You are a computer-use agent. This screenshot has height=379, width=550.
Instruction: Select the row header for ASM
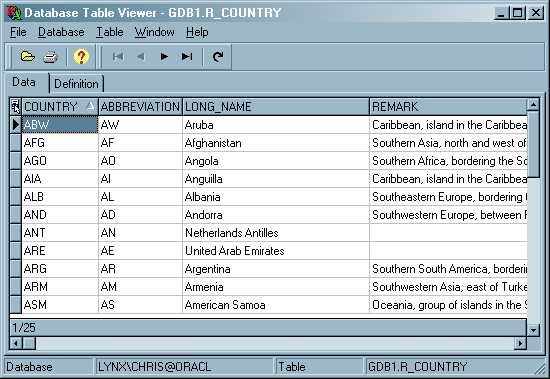15,305
